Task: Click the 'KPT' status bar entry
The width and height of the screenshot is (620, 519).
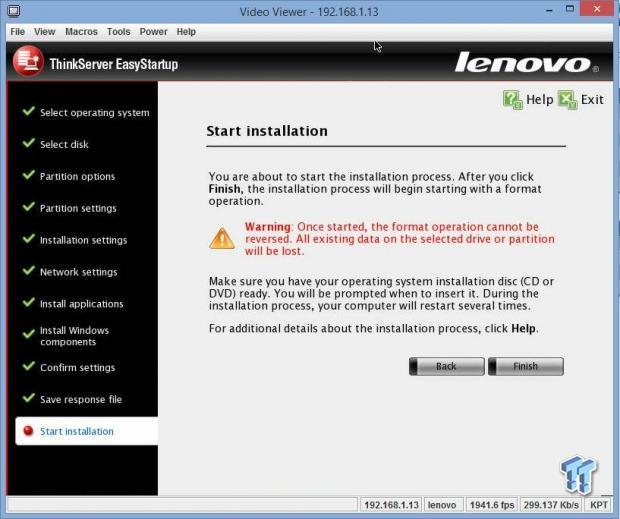Action: pyautogui.click(x=599, y=505)
